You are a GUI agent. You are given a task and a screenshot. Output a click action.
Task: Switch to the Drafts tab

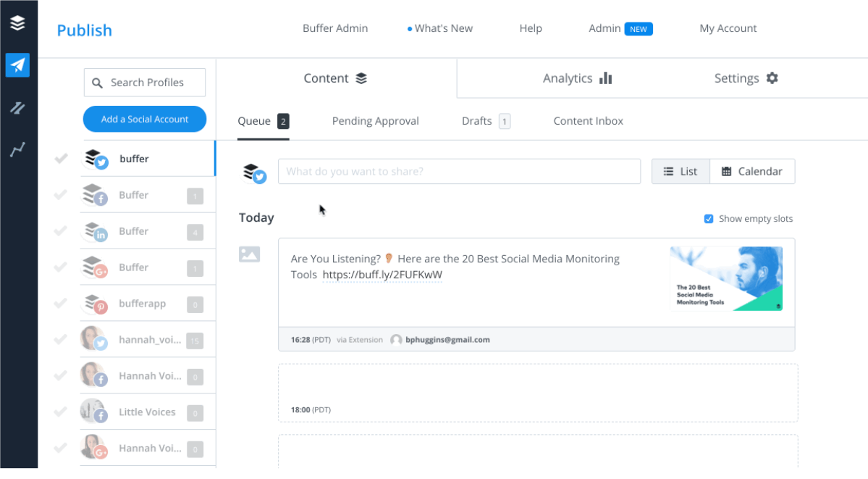477,121
